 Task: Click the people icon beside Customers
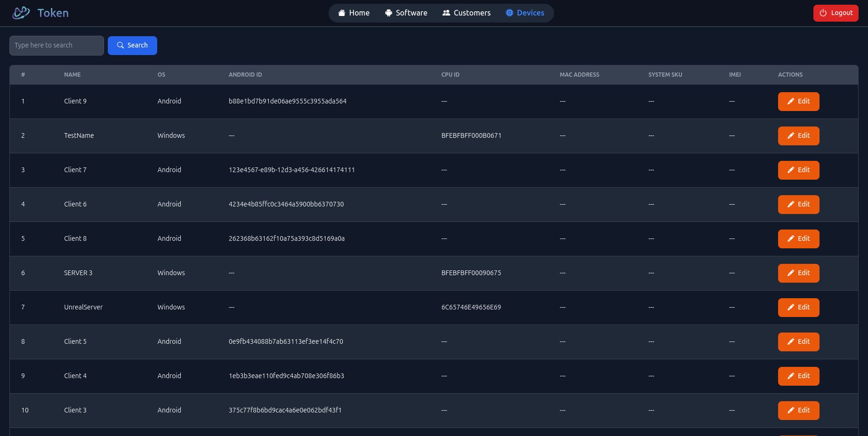pos(446,13)
